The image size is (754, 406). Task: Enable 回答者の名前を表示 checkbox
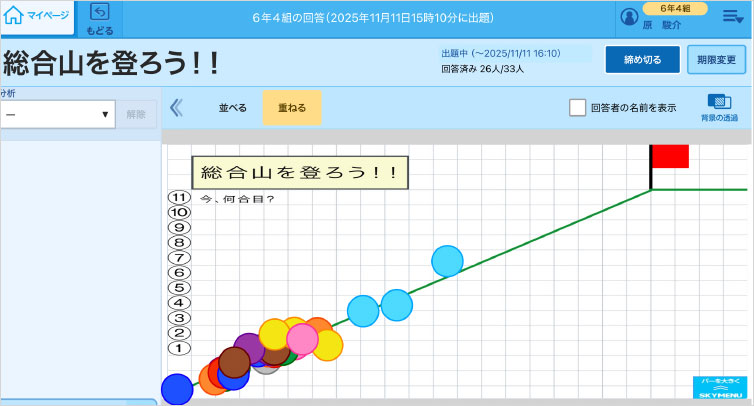click(x=577, y=108)
